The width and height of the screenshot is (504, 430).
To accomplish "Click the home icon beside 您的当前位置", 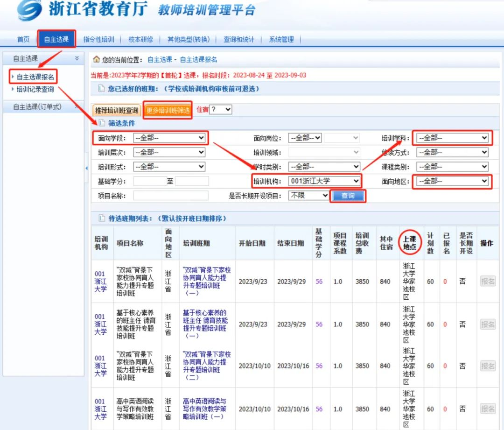I will [x=97, y=59].
